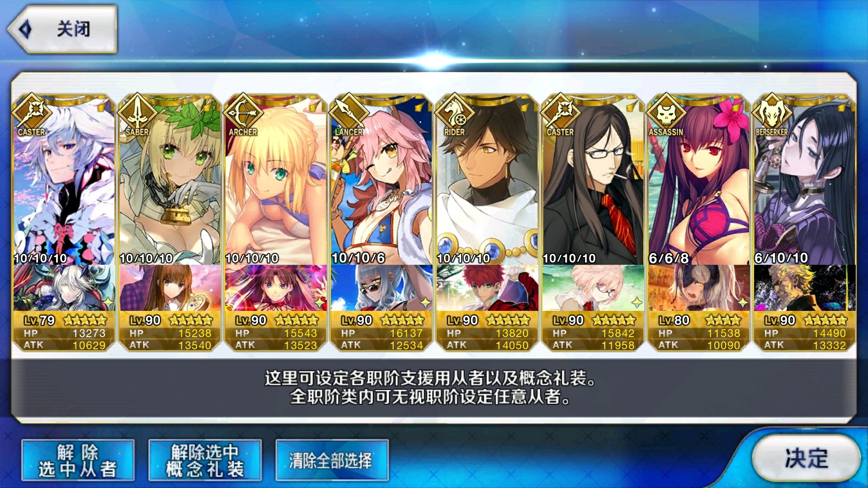Choose the craft essence under Saber slot
868x488 pixels.
[170, 288]
